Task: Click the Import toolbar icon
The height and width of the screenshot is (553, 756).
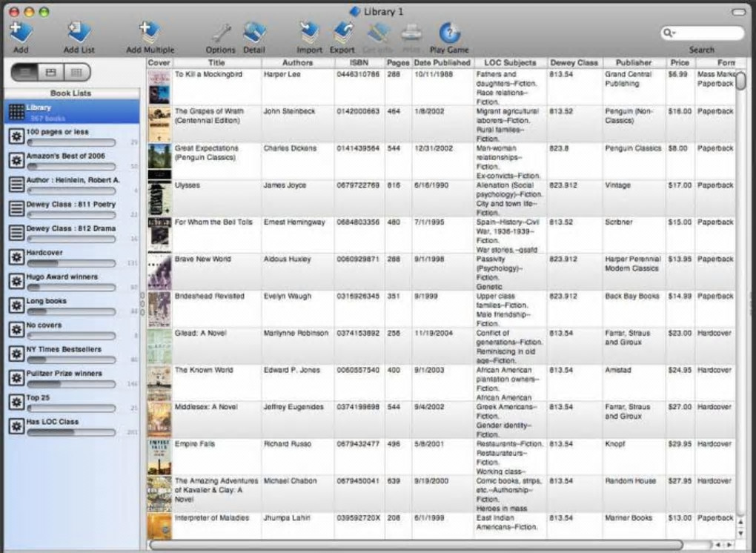Action: click(x=309, y=33)
